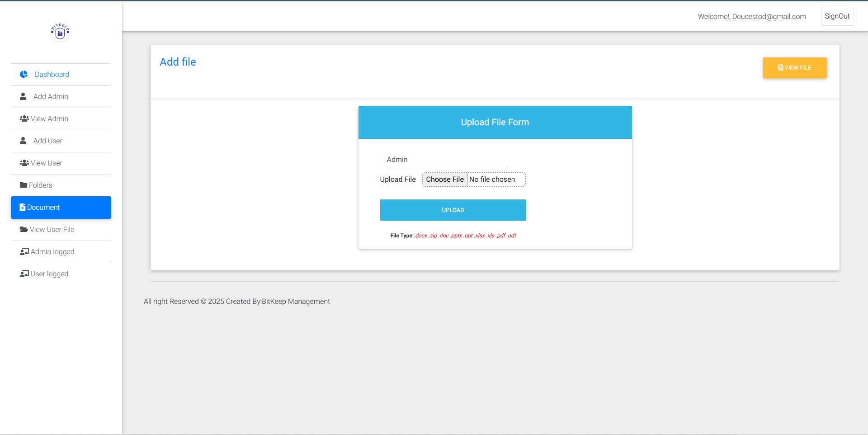Click the BitKeep logo in sidebar
This screenshot has width=868, height=435.
point(60,32)
